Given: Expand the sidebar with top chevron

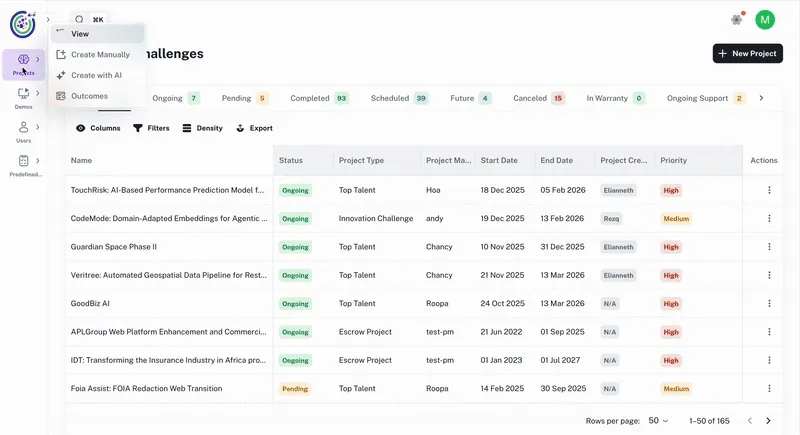Looking at the screenshot, I should click(x=48, y=20).
